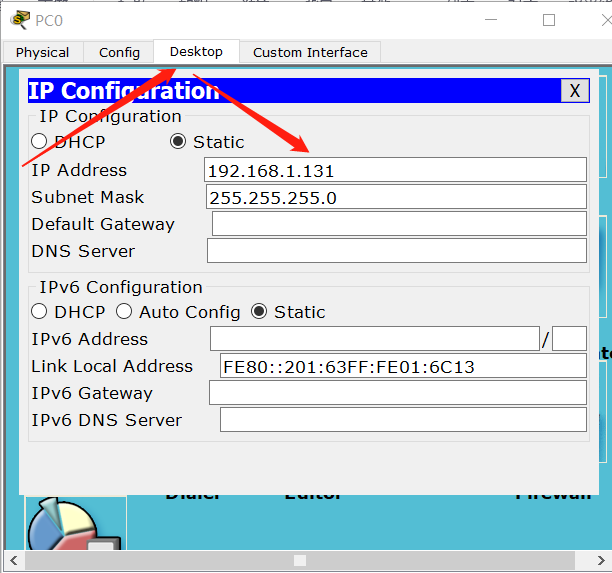The width and height of the screenshot is (612, 573).
Task: Select the IPv4 Static radio button
Action: (x=178, y=141)
